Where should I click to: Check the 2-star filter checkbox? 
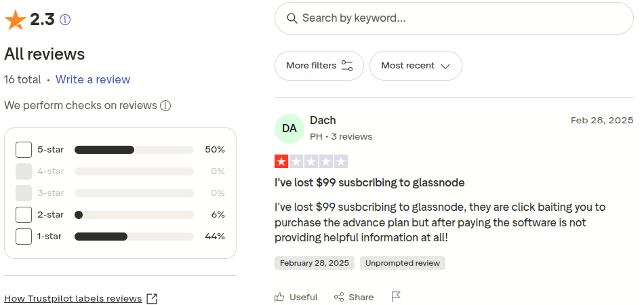[24, 215]
